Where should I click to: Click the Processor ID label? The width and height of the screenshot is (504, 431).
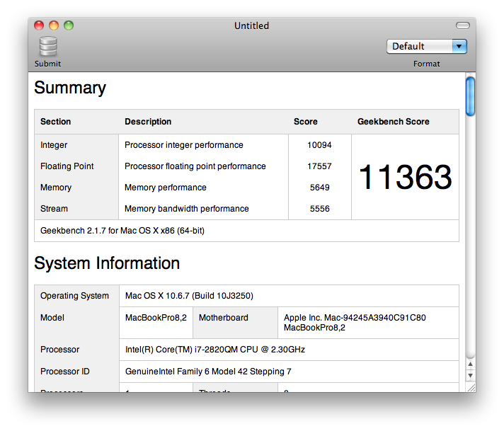pos(65,372)
